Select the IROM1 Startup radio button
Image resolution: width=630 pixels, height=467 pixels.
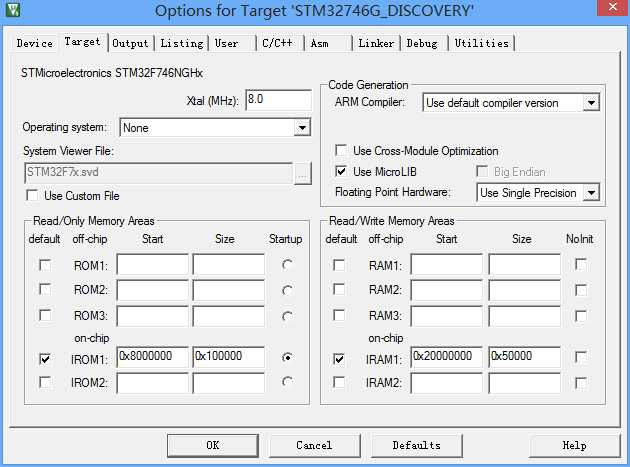click(x=287, y=357)
